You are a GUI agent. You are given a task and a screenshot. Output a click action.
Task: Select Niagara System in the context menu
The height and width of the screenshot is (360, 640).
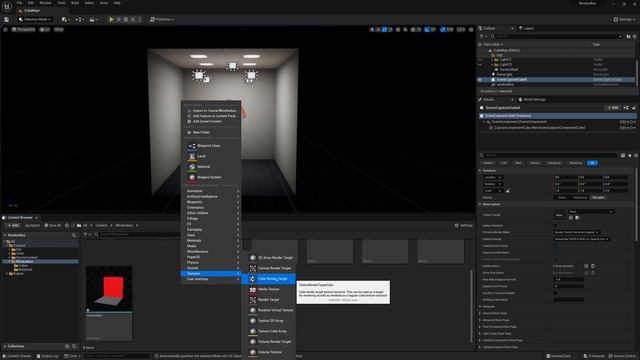[x=211, y=178]
